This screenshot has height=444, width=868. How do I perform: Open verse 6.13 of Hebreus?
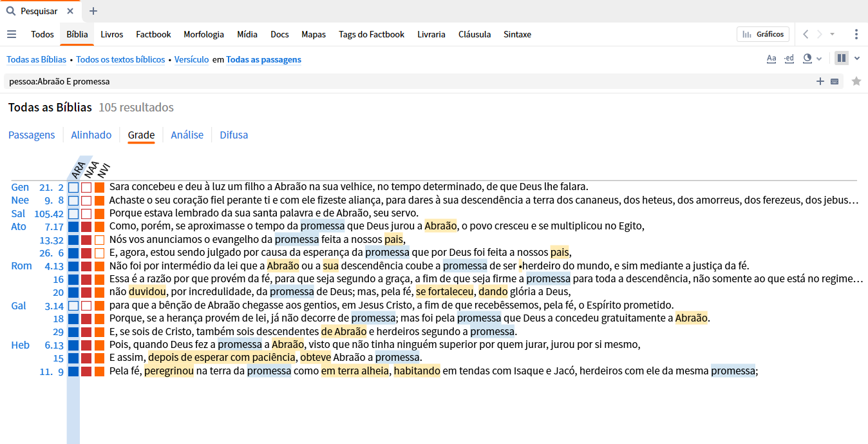coord(54,345)
